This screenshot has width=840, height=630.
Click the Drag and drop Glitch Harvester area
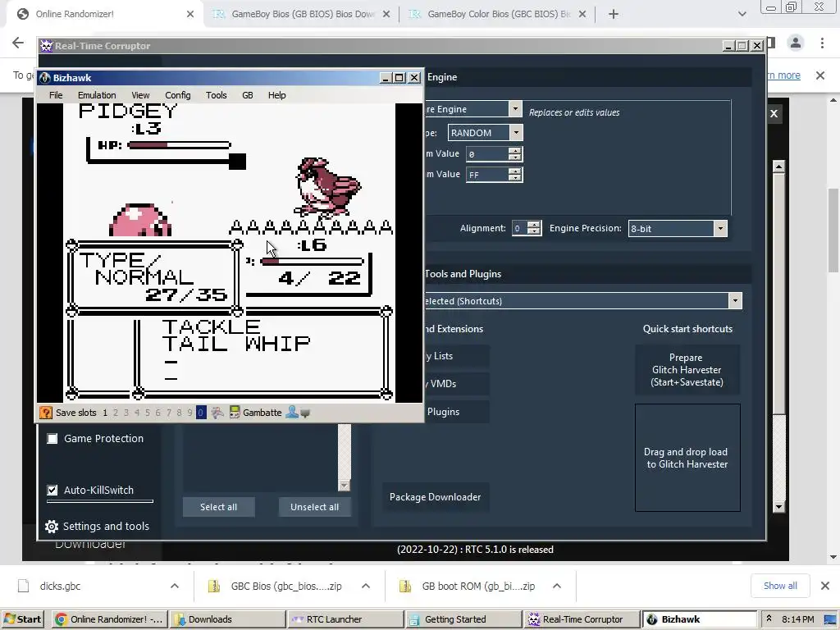pos(687,458)
